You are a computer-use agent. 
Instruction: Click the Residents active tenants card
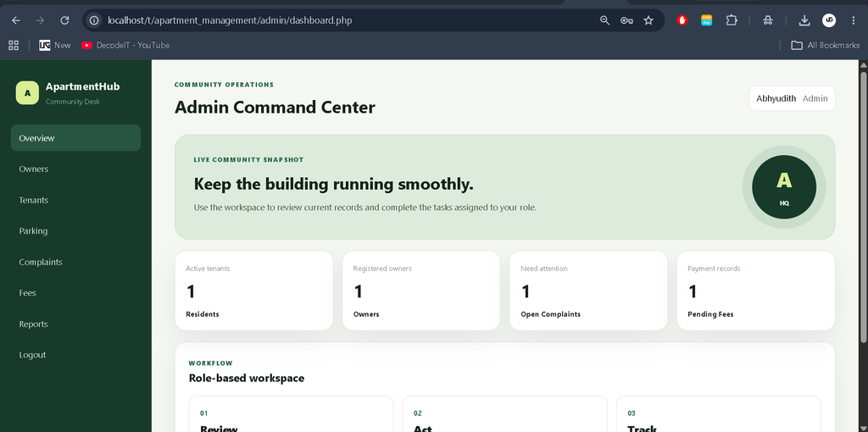coord(254,291)
